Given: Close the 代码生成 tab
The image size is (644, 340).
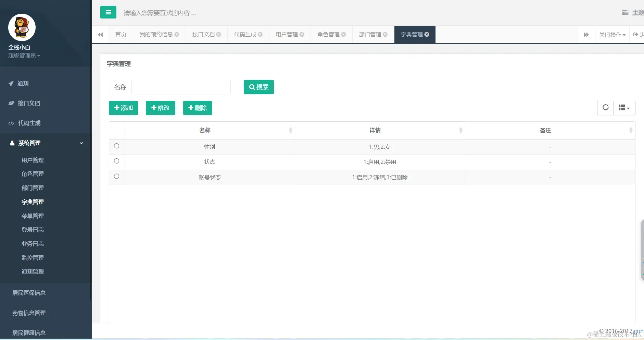Looking at the screenshot, I should click(x=260, y=34).
